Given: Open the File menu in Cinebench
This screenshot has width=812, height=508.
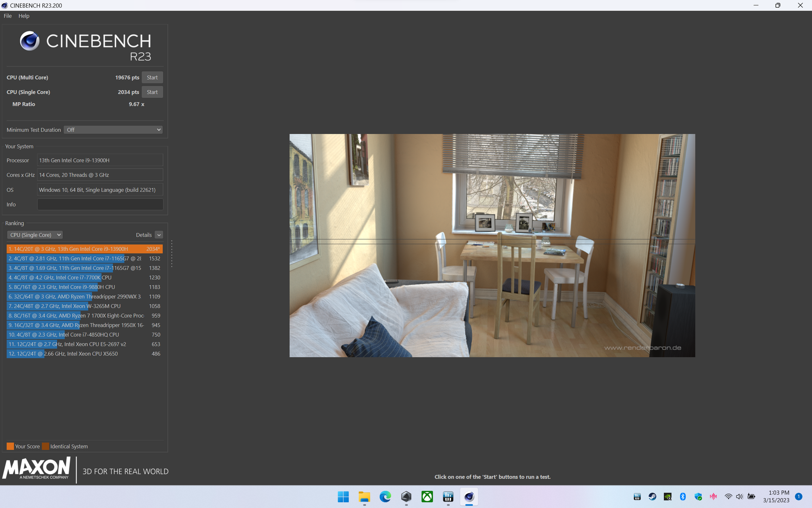Looking at the screenshot, I should click(8, 16).
